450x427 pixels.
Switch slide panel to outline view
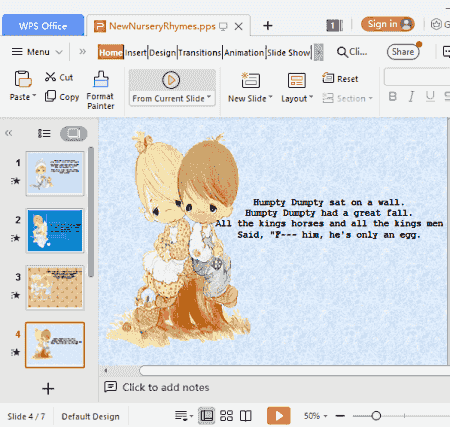click(x=44, y=134)
